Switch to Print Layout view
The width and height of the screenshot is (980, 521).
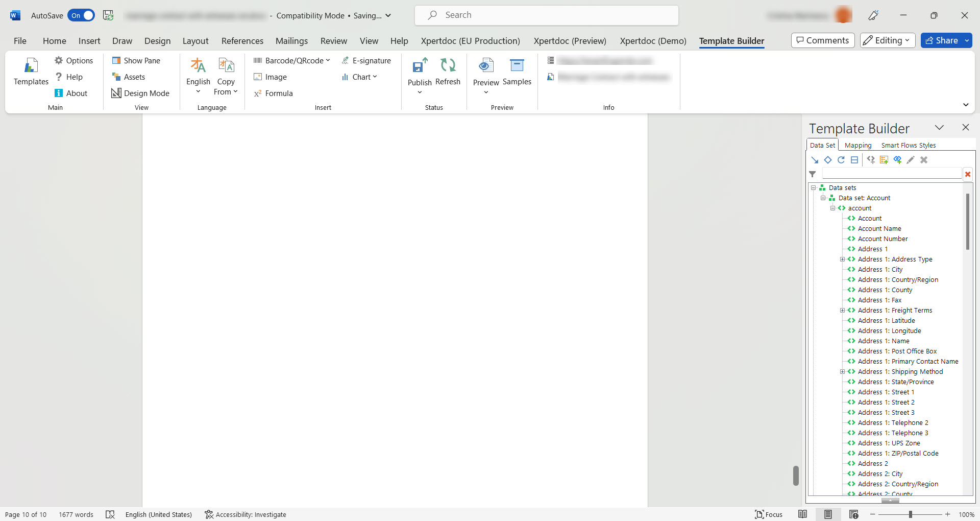[x=828, y=514]
